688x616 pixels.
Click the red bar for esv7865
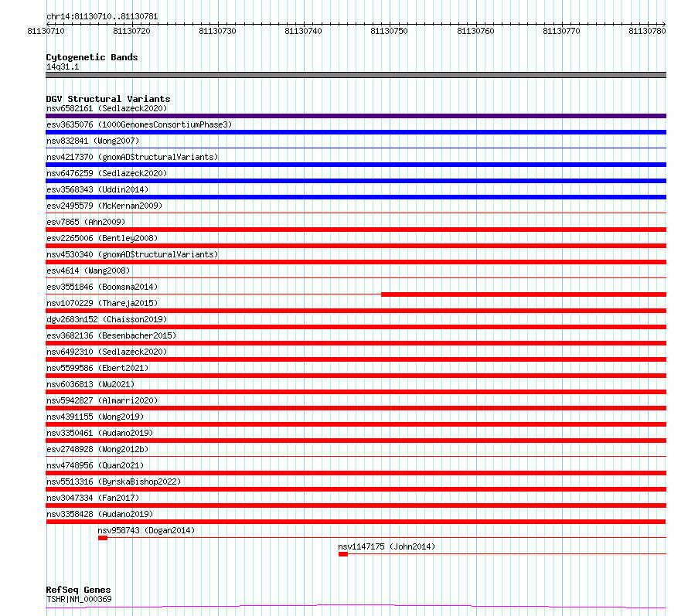(x=356, y=230)
